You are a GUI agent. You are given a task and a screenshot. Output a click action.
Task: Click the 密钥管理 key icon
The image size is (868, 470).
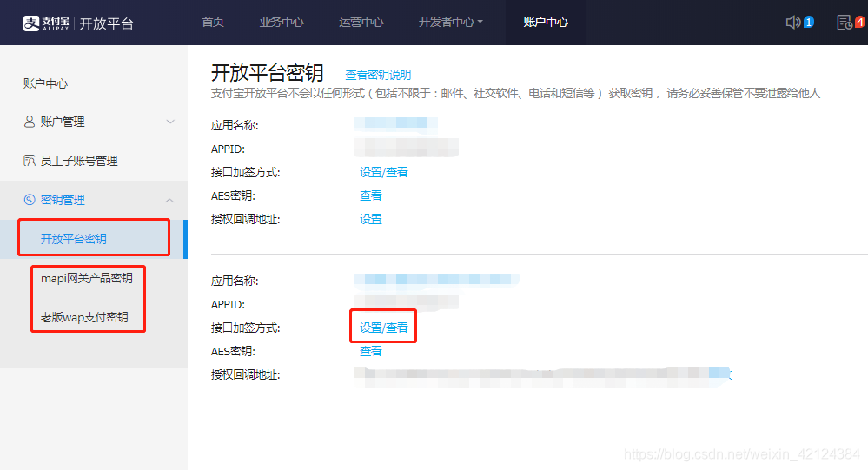click(x=30, y=200)
